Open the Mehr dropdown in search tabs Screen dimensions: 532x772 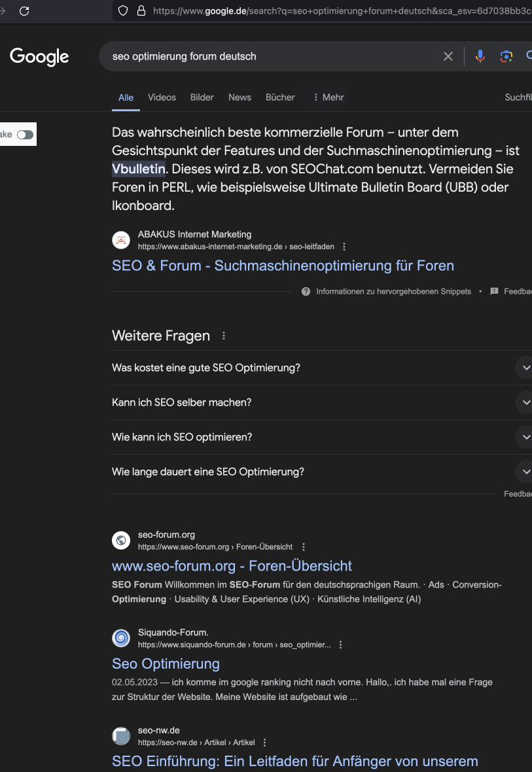pyautogui.click(x=328, y=97)
